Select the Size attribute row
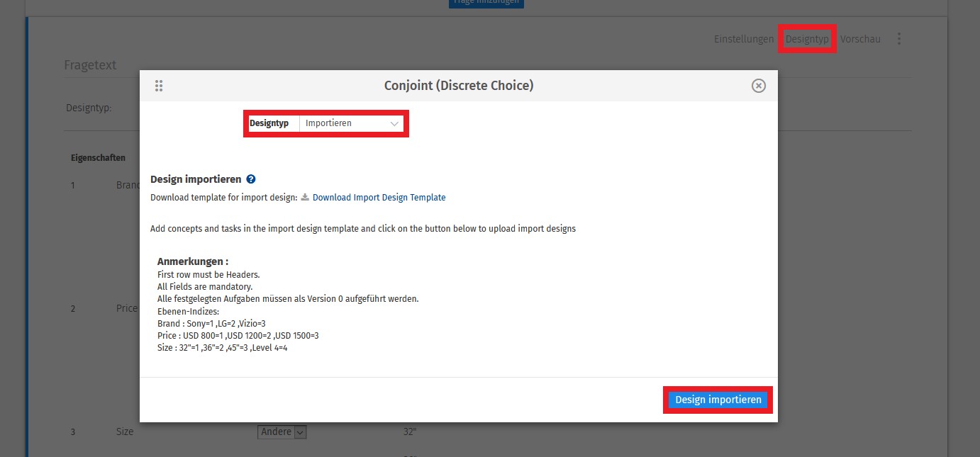Image resolution: width=980 pixels, height=457 pixels. pos(124,431)
